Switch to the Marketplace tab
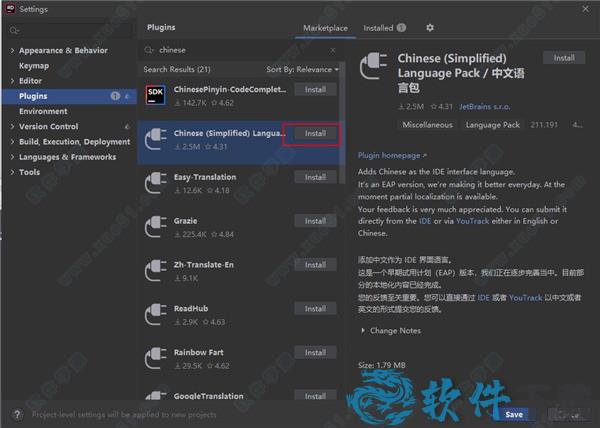Viewport: 600px width, 428px height. click(328, 28)
